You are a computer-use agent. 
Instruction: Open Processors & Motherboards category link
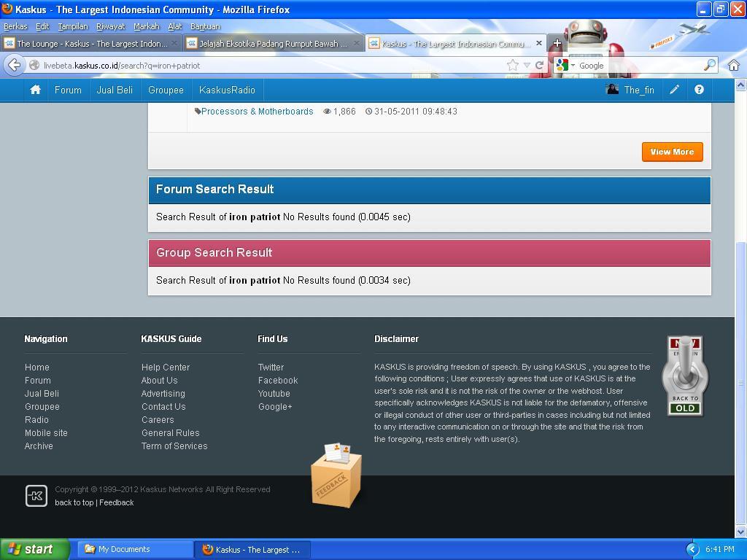(x=258, y=111)
